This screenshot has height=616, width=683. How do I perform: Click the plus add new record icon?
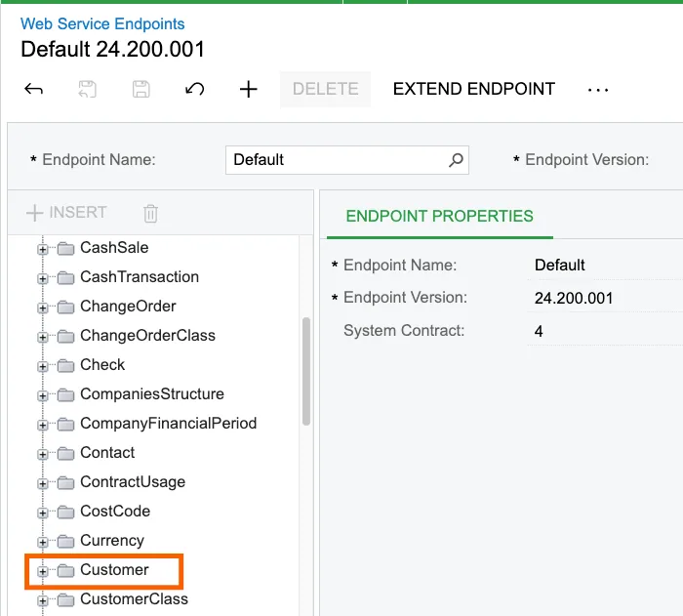(248, 90)
